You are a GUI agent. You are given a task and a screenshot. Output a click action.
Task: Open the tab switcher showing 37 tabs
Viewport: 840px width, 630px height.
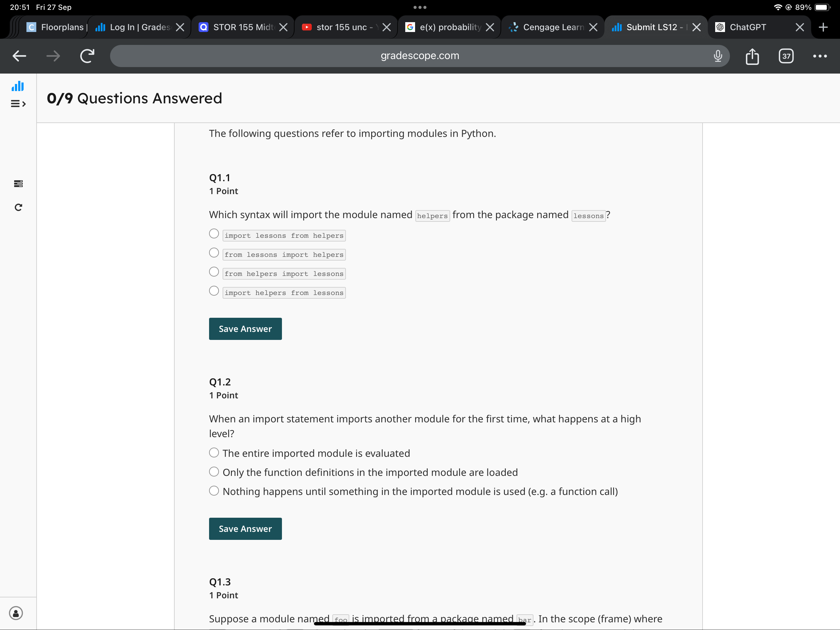pyautogui.click(x=786, y=56)
